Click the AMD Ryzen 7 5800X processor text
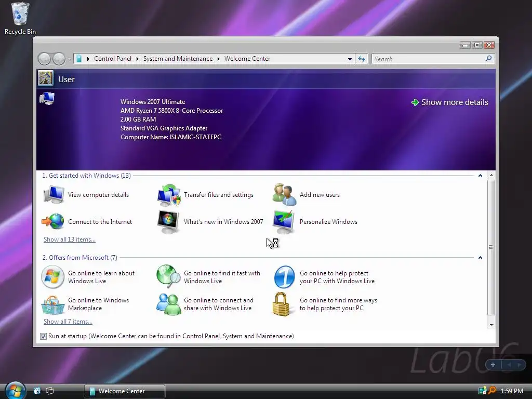 (171, 111)
